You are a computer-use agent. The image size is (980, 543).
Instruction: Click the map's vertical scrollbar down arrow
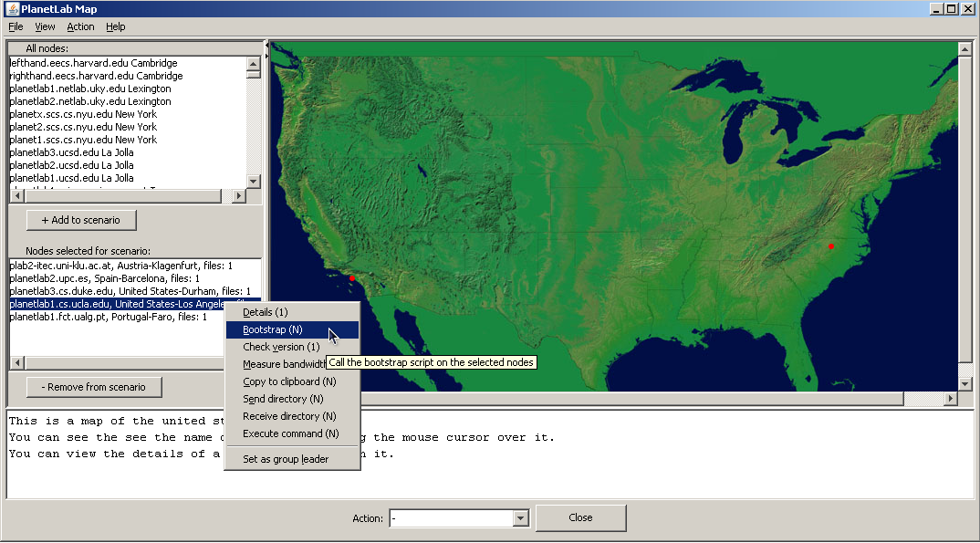point(964,383)
